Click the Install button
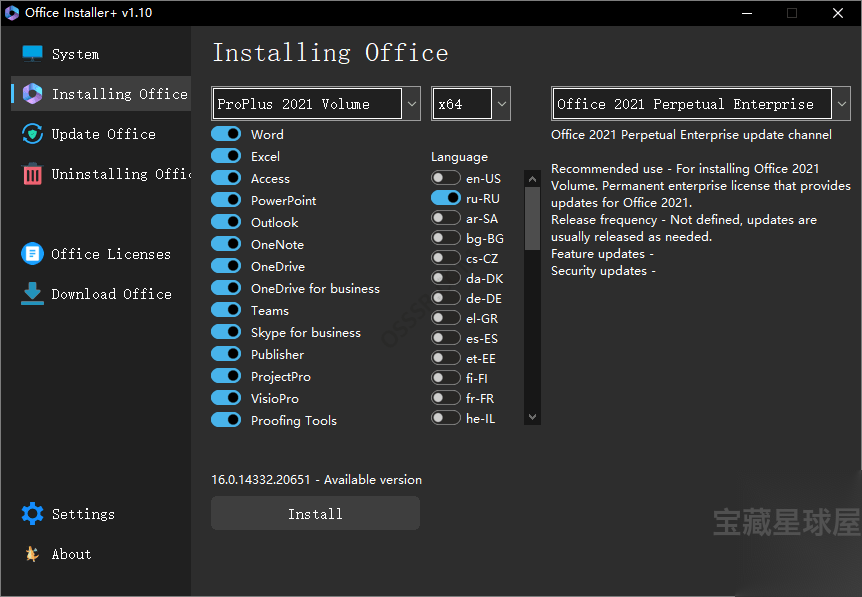 pyautogui.click(x=316, y=513)
